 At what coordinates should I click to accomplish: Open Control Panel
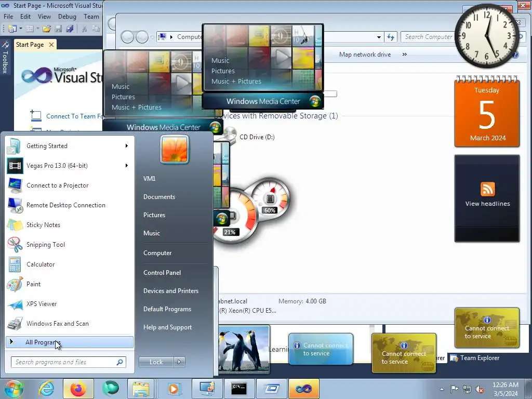[162, 272]
